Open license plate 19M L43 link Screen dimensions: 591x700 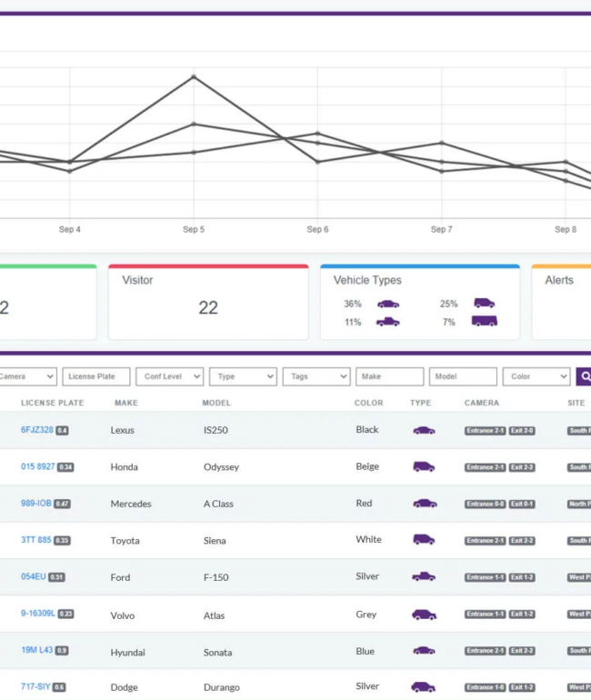37,650
